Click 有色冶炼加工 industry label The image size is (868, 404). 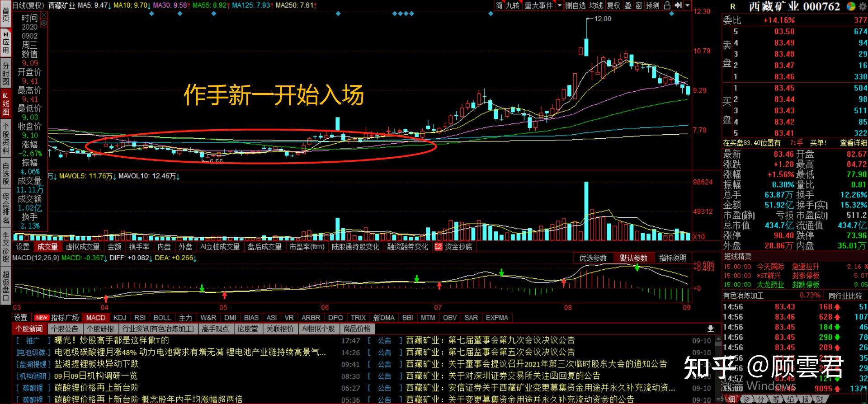coord(743,296)
